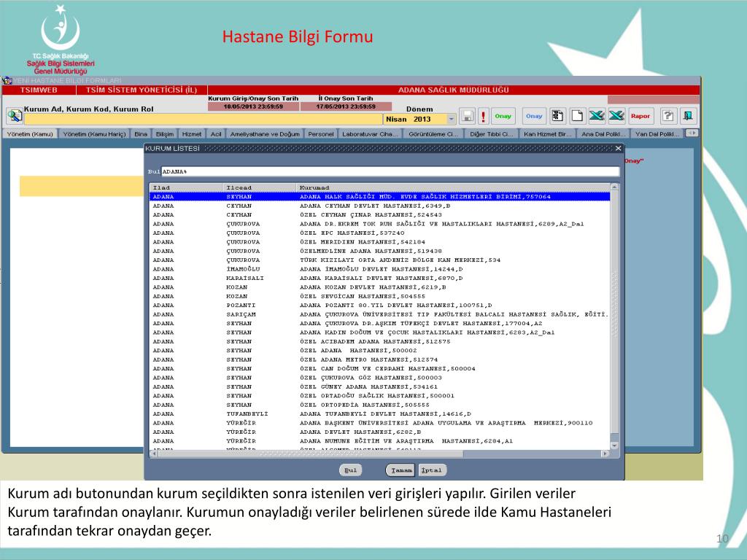
Task: Select TÜRK KIZILAYI ORTA AKDENİZ BÖLGE KAN MERKEZİ row
Action: click(379, 260)
